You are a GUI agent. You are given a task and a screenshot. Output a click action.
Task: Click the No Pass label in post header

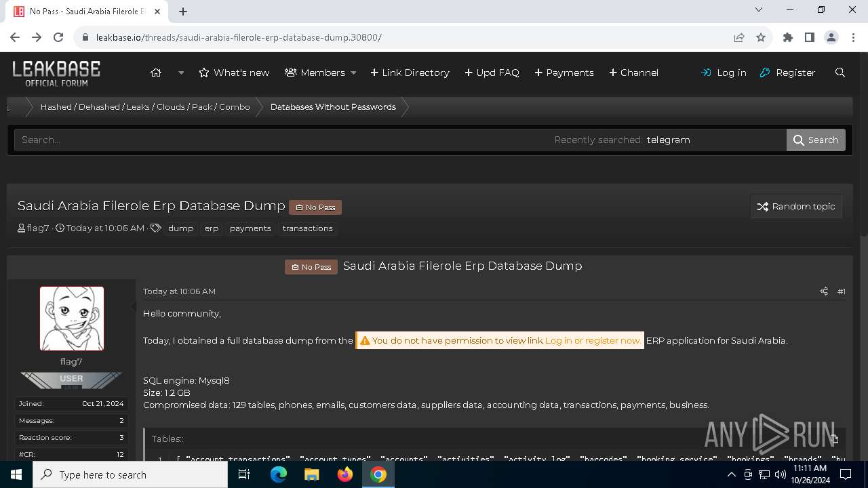311,267
